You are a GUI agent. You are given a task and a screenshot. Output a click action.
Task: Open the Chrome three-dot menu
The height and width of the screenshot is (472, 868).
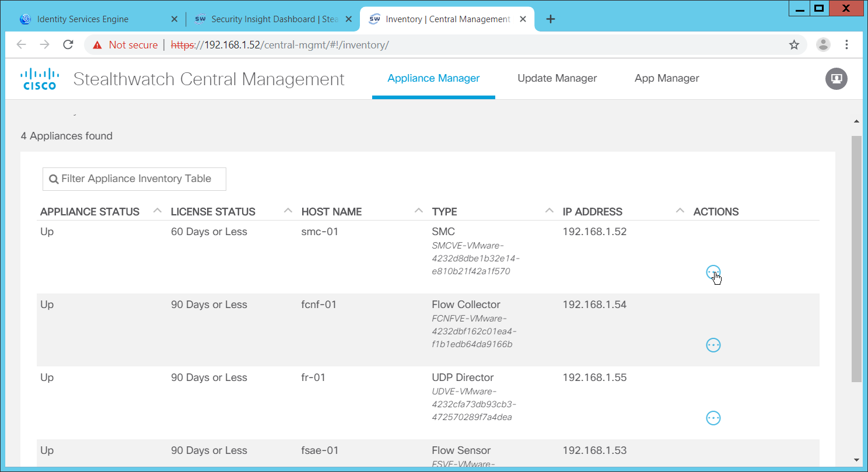[x=846, y=45]
